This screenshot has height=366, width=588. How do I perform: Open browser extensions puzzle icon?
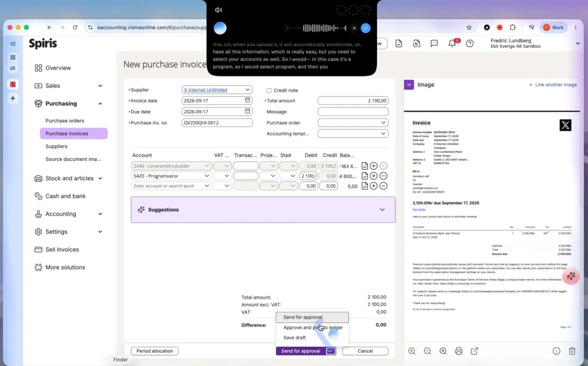[x=513, y=27]
